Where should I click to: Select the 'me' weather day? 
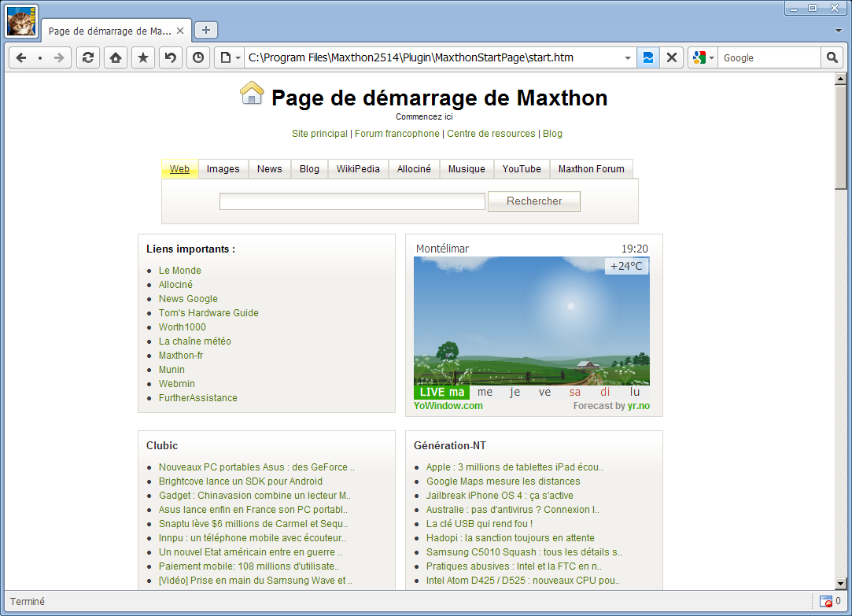[485, 393]
